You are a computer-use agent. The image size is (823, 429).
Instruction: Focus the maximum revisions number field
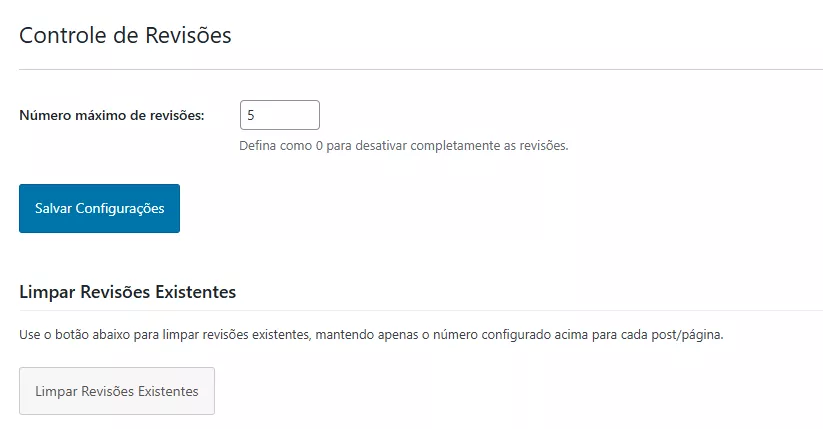coord(280,115)
